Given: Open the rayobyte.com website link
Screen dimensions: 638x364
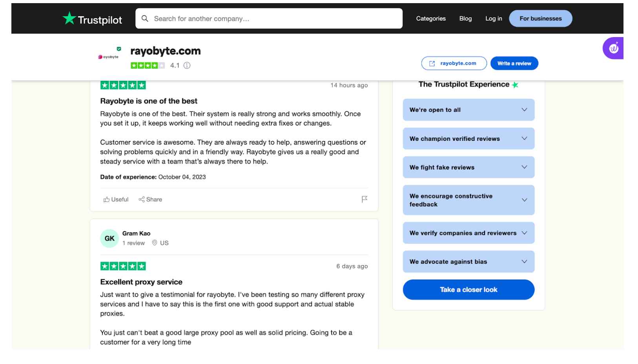Looking at the screenshot, I should (x=454, y=64).
